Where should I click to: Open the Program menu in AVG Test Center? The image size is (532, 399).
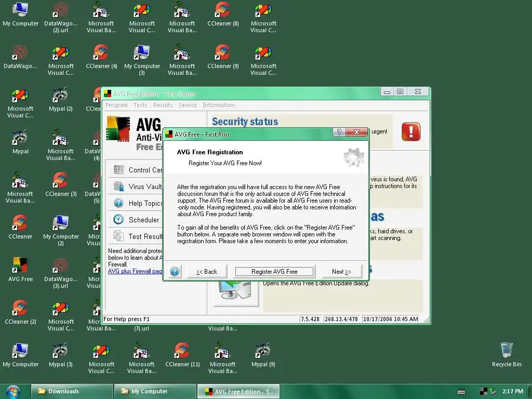[116, 105]
